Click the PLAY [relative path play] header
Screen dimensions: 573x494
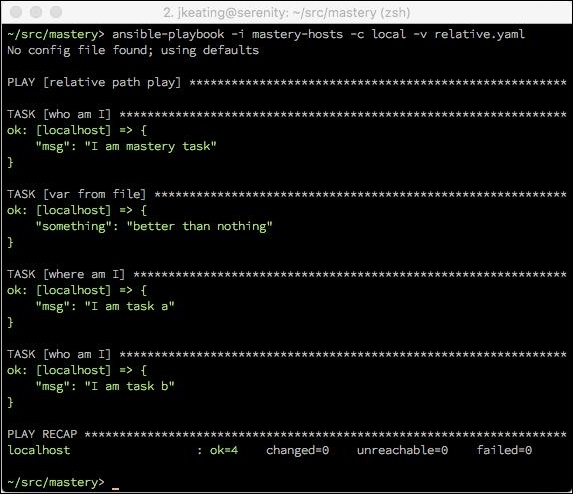click(94, 82)
